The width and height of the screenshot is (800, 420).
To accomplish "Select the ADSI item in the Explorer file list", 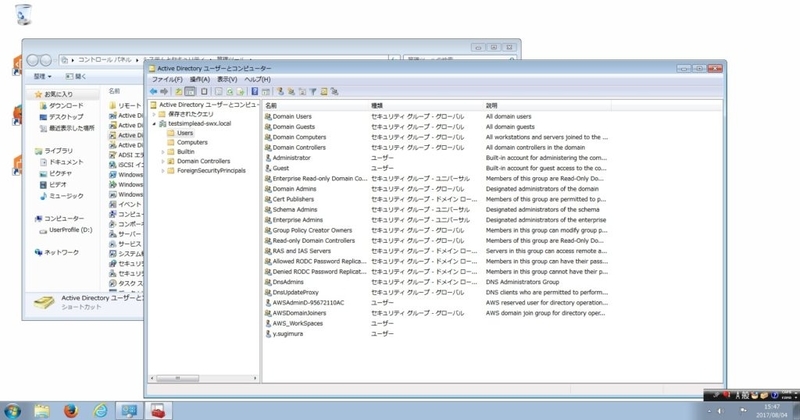I will (126, 155).
